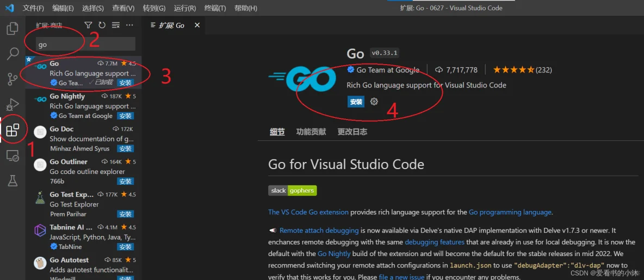Switch to the 更改日志 tab
The width and height of the screenshot is (644, 280).
tap(352, 132)
